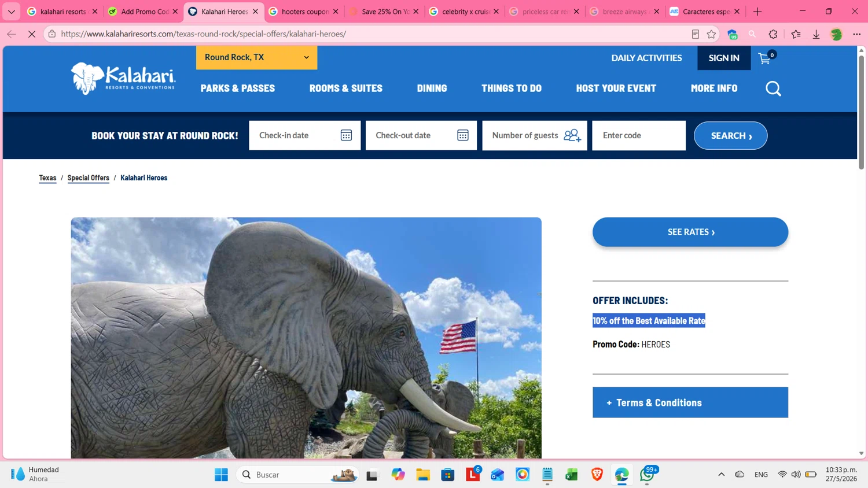868x488 pixels.
Task: Click the HEROES promo code text
Action: [x=656, y=345]
